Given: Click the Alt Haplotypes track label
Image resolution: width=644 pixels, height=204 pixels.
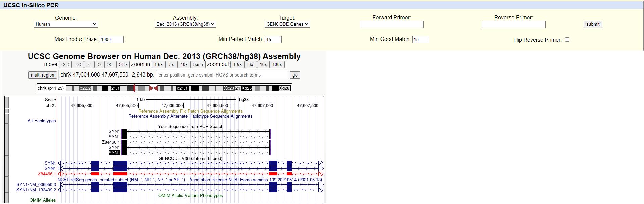Looking at the screenshot, I should tap(42, 121).
